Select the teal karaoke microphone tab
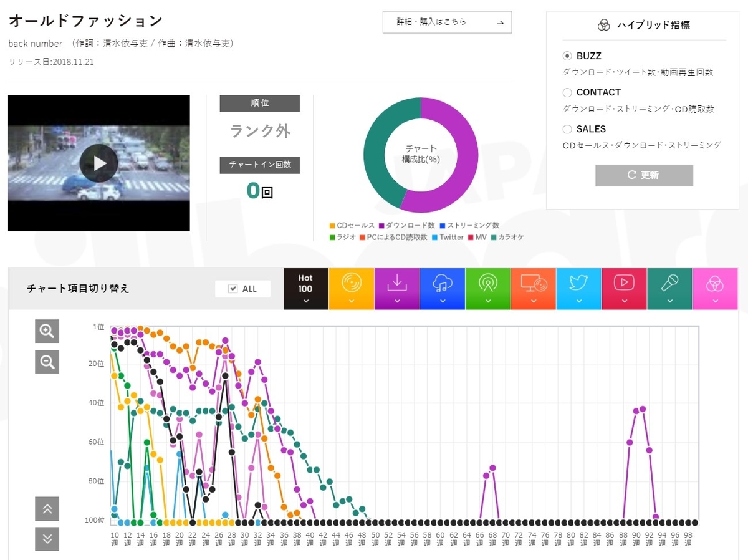Image resolution: width=748 pixels, height=560 pixels. [x=670, y=289]
